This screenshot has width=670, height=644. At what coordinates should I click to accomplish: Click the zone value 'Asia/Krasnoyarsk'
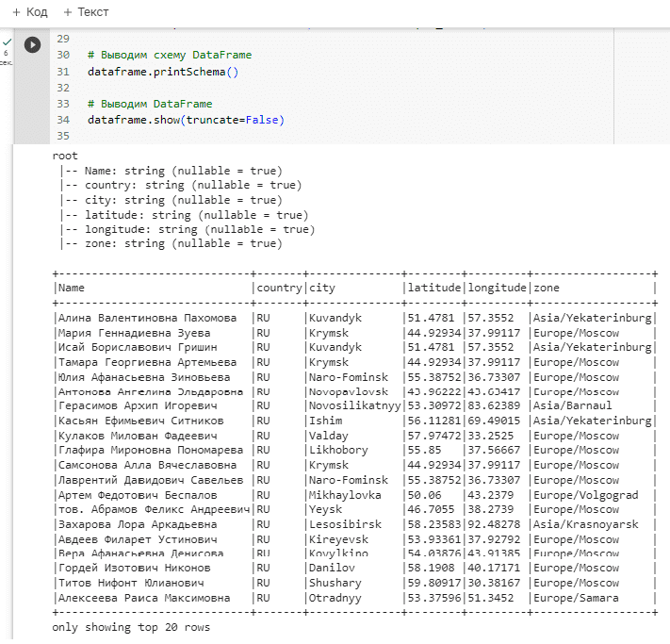pyautogui.click(x=586, y=524)
